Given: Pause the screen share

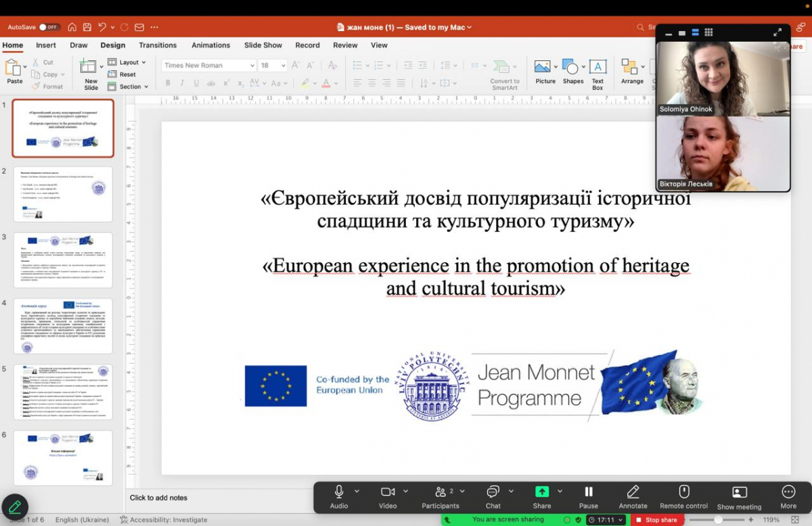Looking at the screenshot, I should 588,492.
